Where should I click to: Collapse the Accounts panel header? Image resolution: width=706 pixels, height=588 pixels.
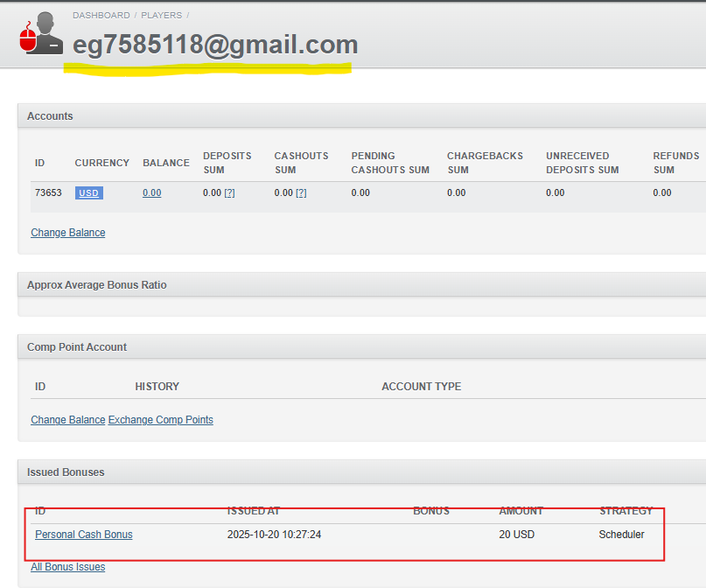[x=50, y=116]
